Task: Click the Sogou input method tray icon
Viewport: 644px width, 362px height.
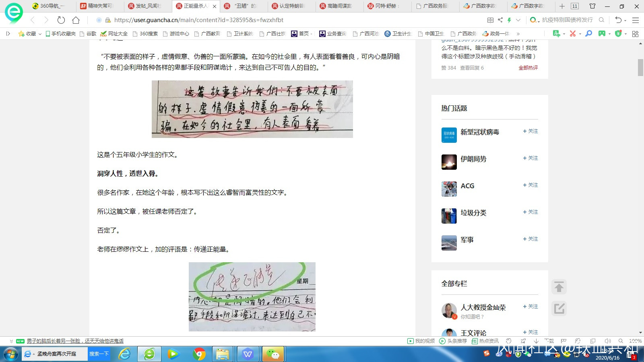Action: (x=487, y=353)
